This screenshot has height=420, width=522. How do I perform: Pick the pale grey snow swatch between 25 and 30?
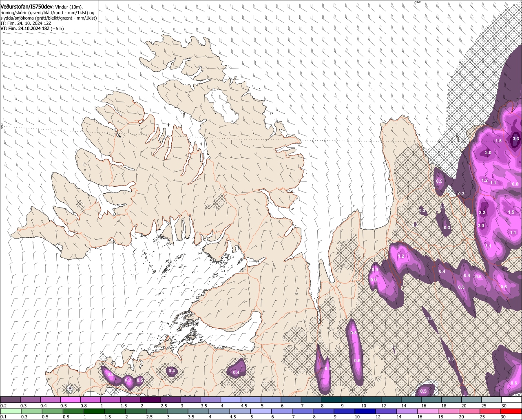(x=492, y=400)
